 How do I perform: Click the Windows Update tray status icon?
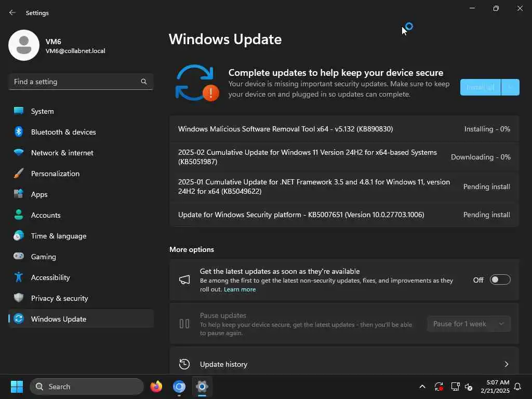(x=438, y=387)
